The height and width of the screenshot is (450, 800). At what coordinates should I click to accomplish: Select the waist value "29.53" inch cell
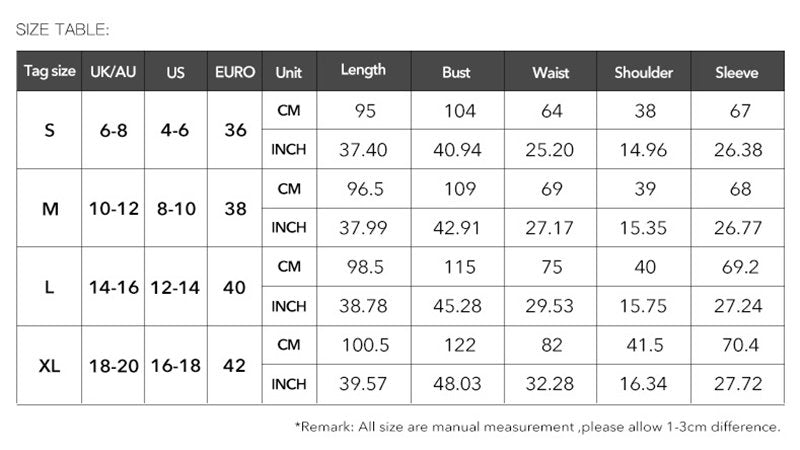coord(551,306)
